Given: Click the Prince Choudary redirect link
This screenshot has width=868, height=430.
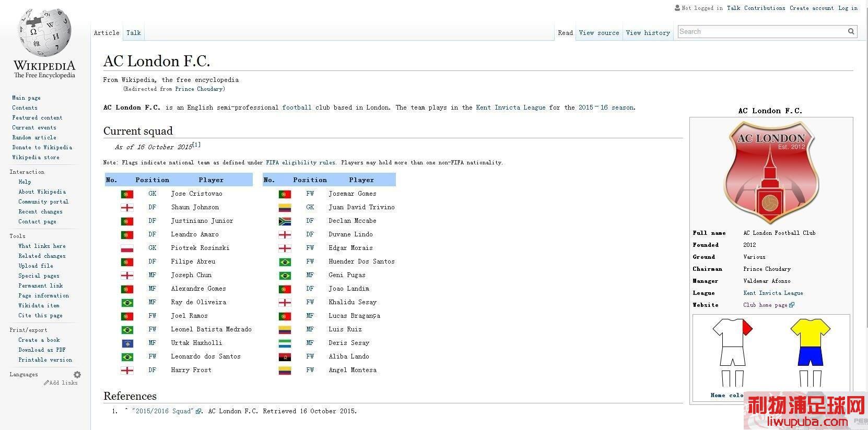Looking at the screenshot, I should (x=199, y=89).
